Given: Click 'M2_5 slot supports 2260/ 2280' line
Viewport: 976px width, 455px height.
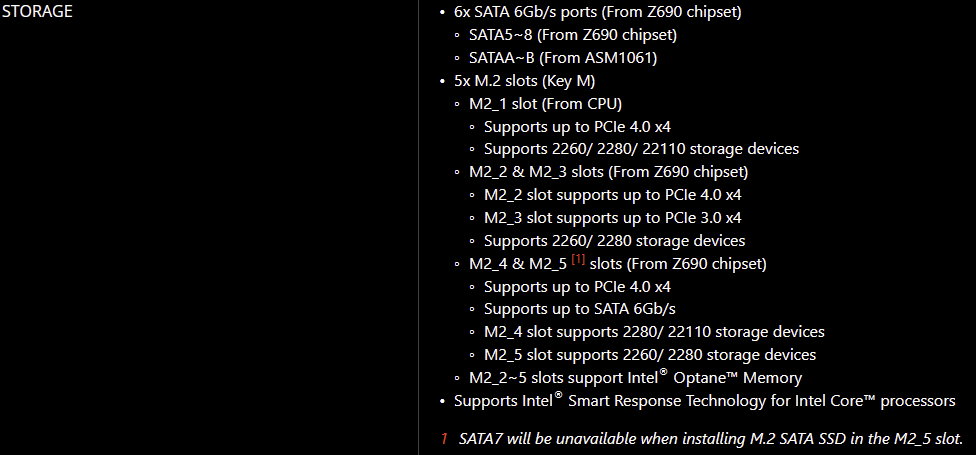Looking at the screenshot, I should click(650, 355).
